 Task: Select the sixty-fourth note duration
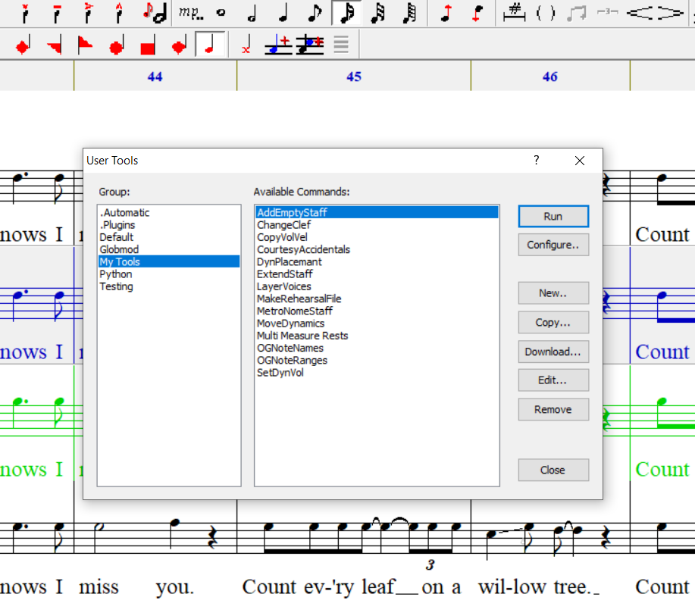click(409, 13)
